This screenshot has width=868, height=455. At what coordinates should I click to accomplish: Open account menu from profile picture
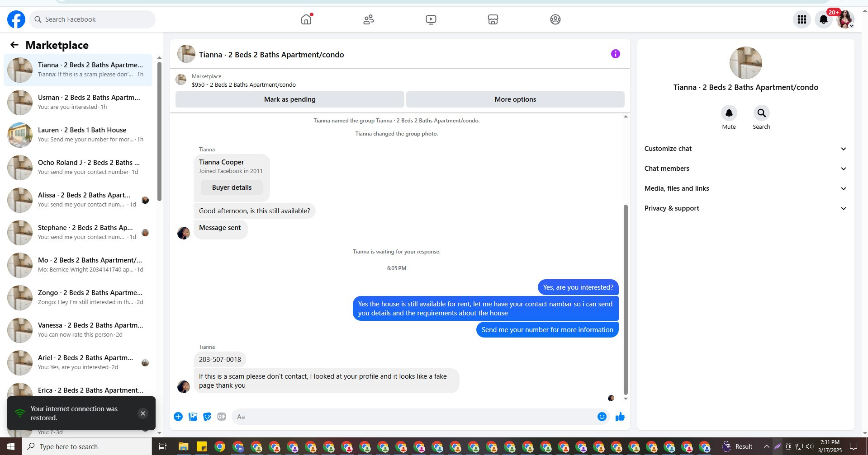(x=845, y=19)
